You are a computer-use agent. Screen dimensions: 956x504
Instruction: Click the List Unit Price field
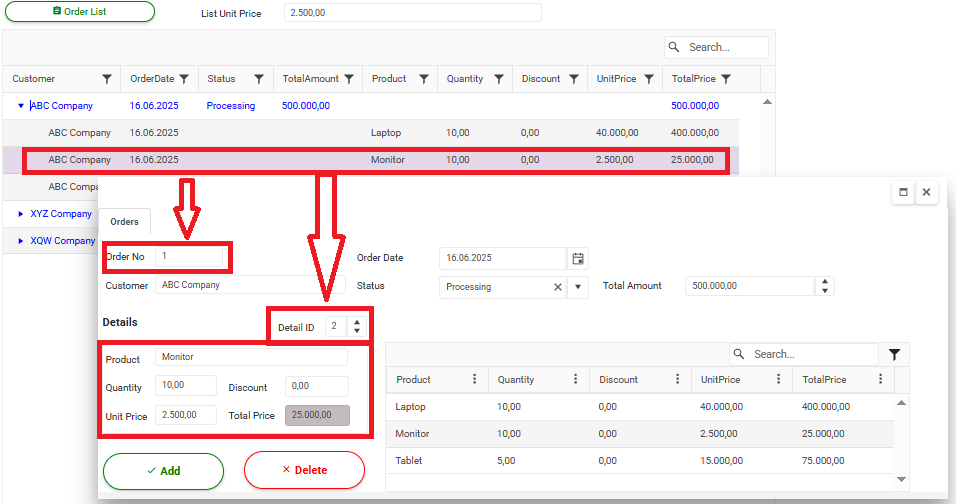tap(413, 13)
